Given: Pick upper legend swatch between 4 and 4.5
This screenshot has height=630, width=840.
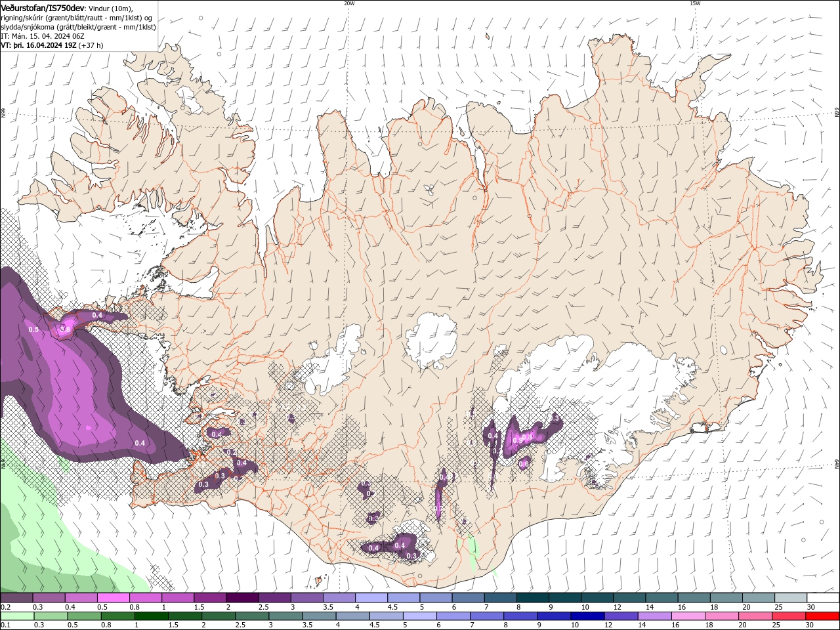Looking at the screenshot, I should pyautogui.click(x=371, y=598).
